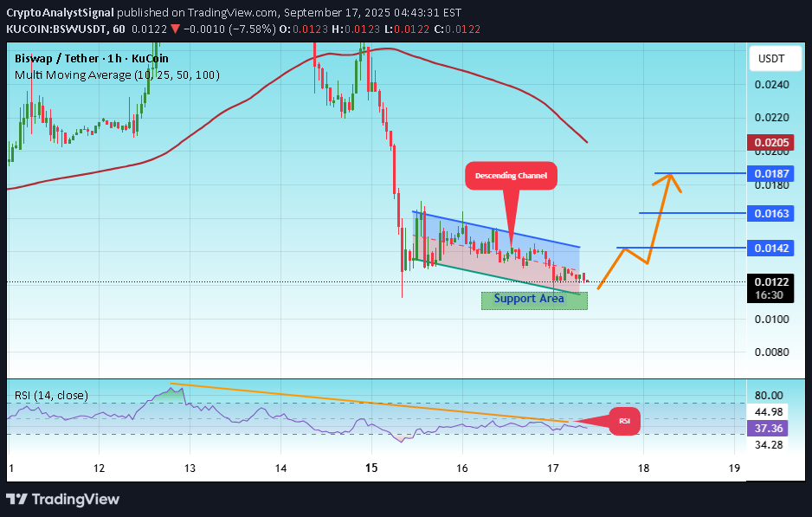Viewport: 812px width, 517px height.
Task: Click the RSI value 37.36 label
Action: pyautogui.click(x=769, y=429)
